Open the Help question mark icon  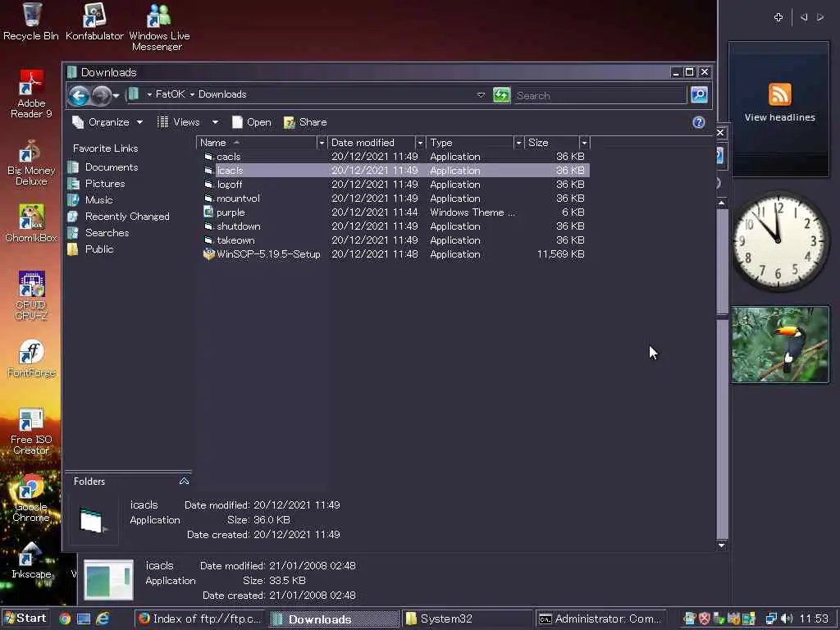(x=699, y=122)
